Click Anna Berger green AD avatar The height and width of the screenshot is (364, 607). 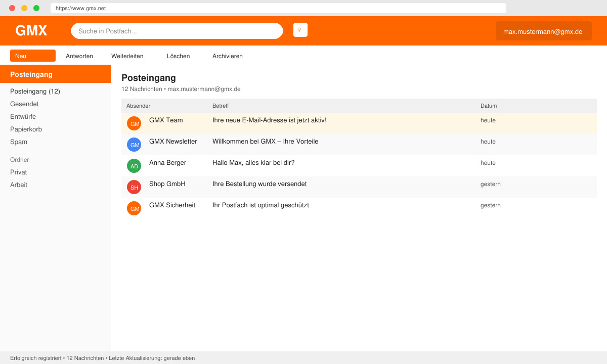(x=134, y=166)
